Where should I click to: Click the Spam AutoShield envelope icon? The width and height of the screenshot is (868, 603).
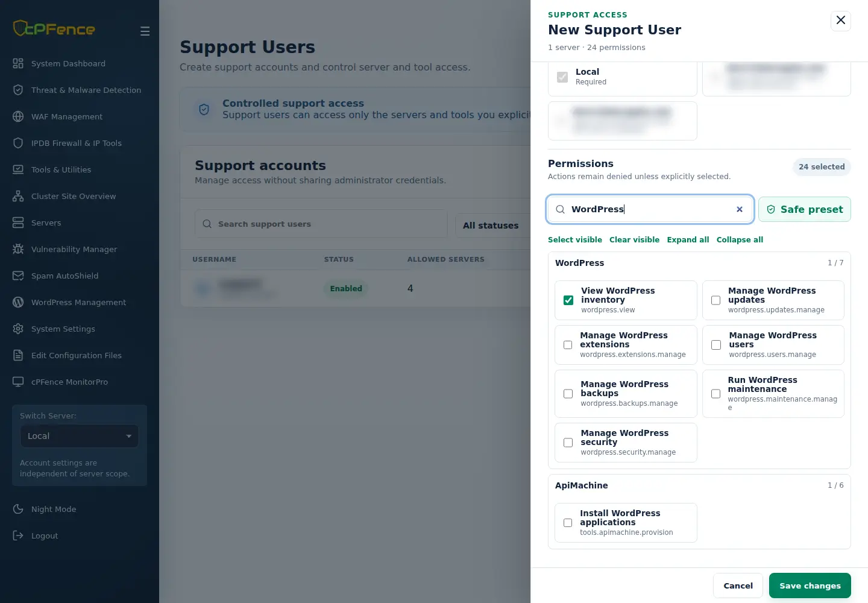click(x=18, y=276)
